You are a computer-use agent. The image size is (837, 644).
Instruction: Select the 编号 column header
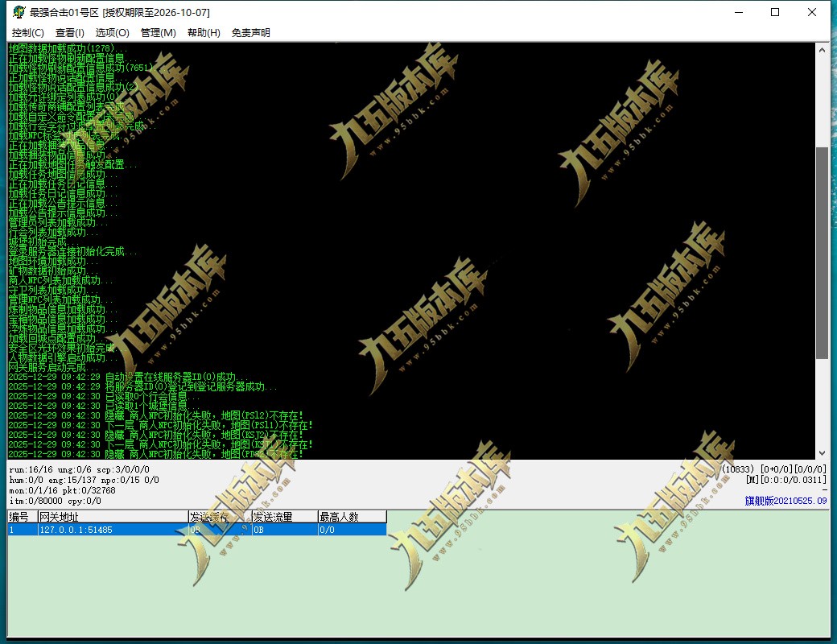point(23,516)
